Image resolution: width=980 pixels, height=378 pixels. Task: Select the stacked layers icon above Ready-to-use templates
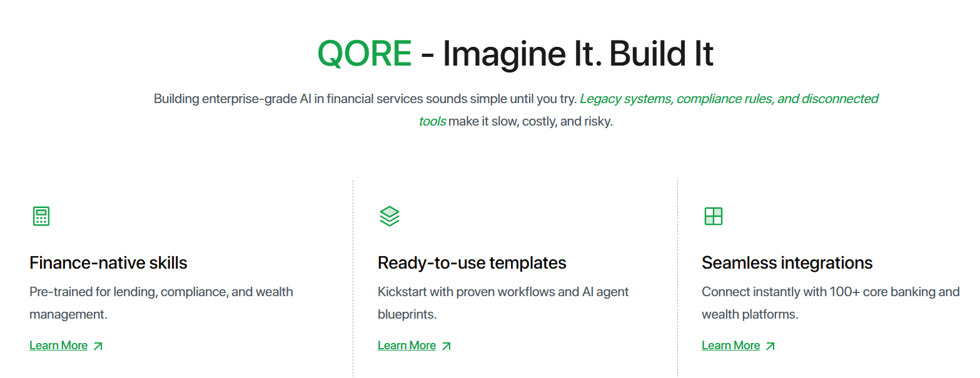click(389, 216)
